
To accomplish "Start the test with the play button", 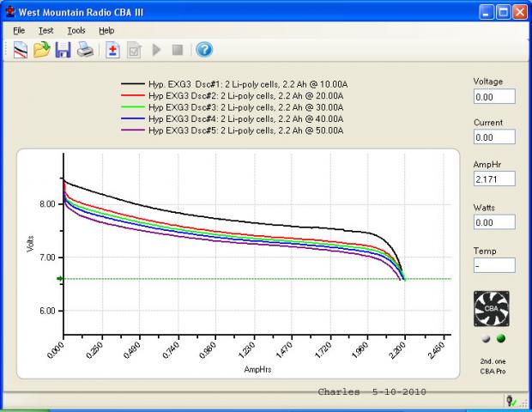I will coord(156,51).
